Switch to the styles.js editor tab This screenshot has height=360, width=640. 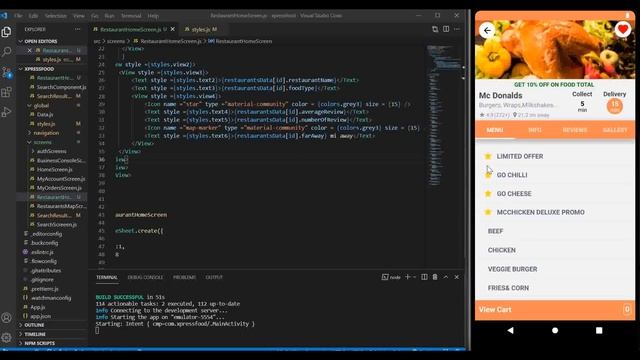tap(200, 29)
